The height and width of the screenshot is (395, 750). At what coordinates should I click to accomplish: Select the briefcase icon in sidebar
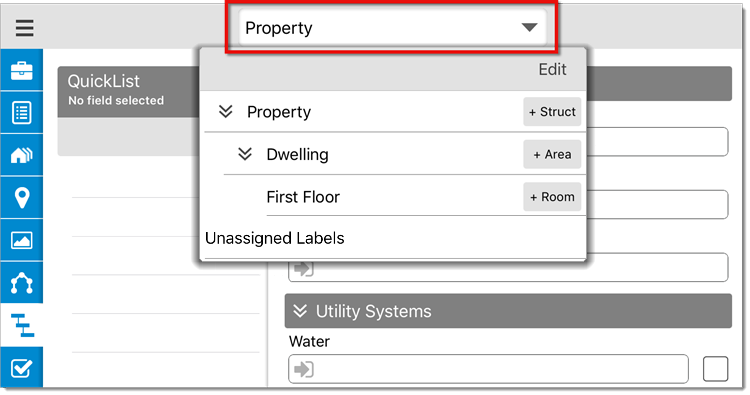click(22, 70)
